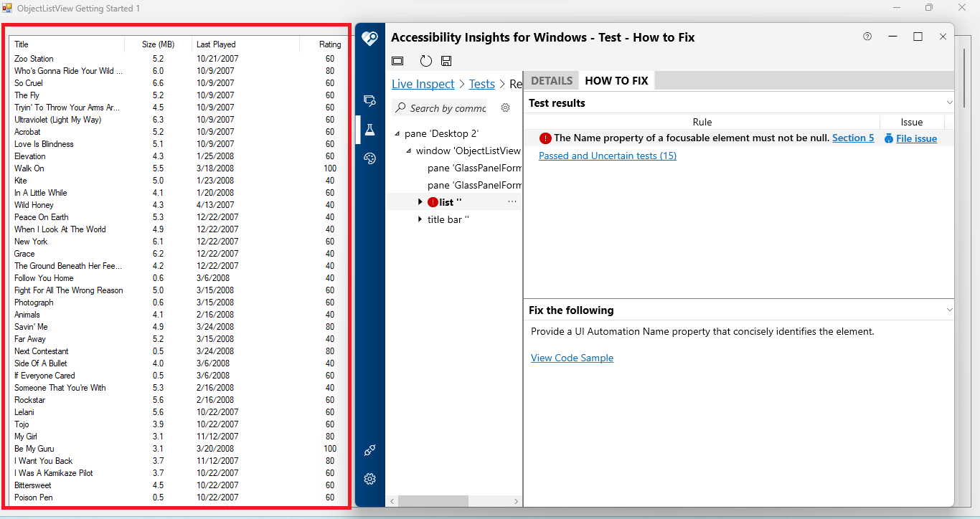Select the 'Follow You Home' row

(x=177, y=278)
